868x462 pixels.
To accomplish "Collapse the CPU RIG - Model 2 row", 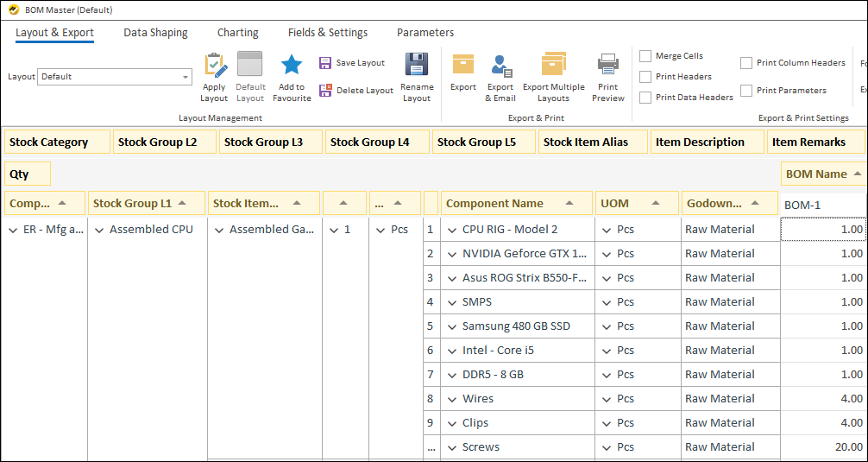I will click(x=452, y=231).
